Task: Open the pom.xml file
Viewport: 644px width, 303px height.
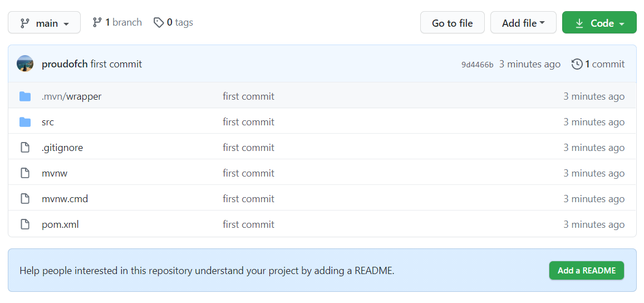Action: pyautogui.click(x=60, y=224)
